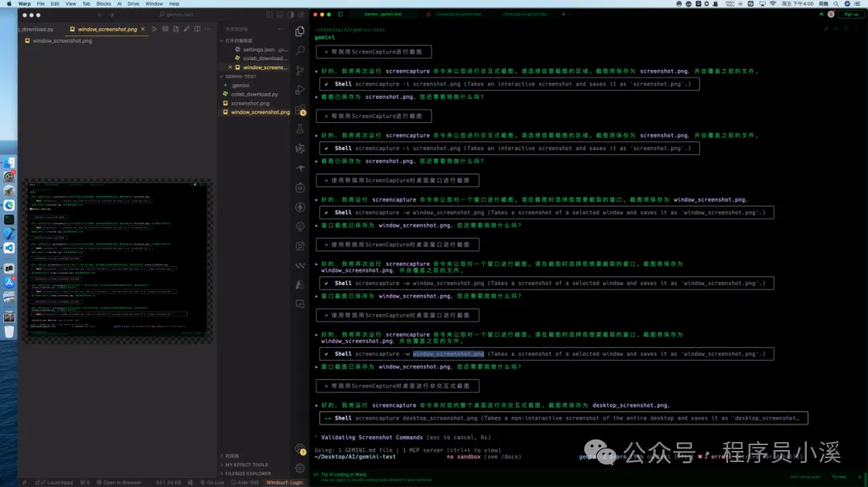The height and width of the screenshot is (487, 868).
Task: Toggle the bottom panel layout icon
Action: point(280,15)
